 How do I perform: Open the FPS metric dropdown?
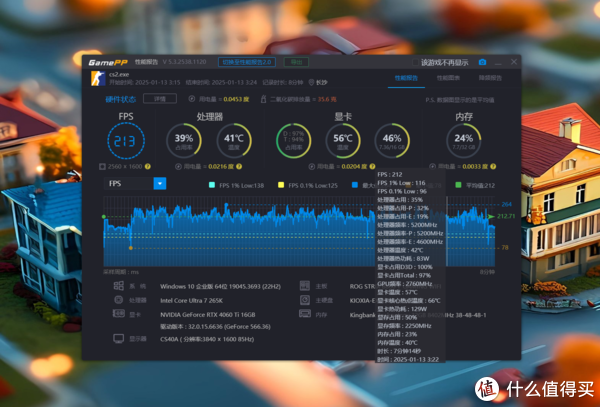(x=159, y=183)
